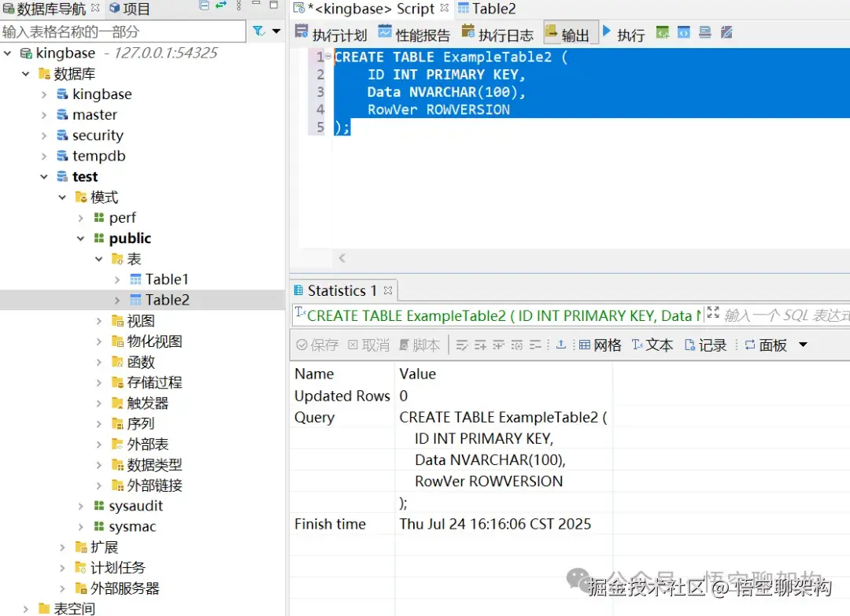Image resolution: width=850 pixels, height=616 pixels.
Task: Click the filter funnel icon in navigator
Action: pos(259,31)
